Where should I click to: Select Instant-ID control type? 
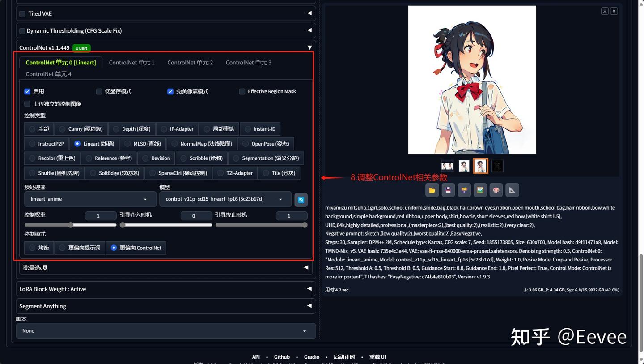pyautogui.click(x=260, y=129)
